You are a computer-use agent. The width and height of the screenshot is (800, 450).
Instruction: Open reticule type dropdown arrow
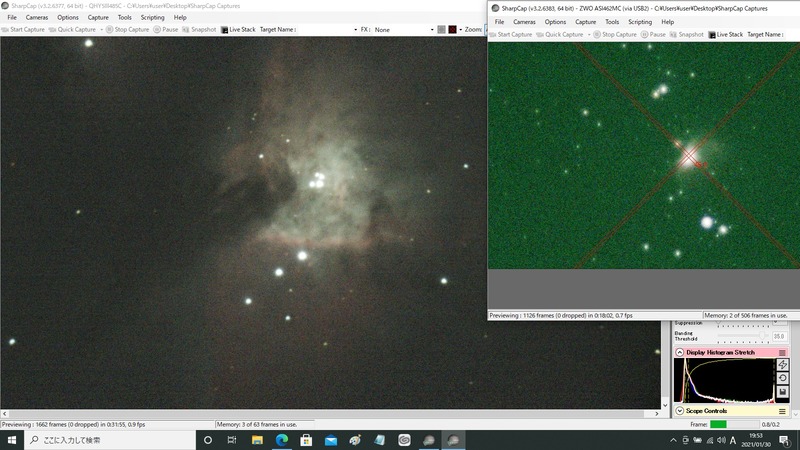point(461,30)
